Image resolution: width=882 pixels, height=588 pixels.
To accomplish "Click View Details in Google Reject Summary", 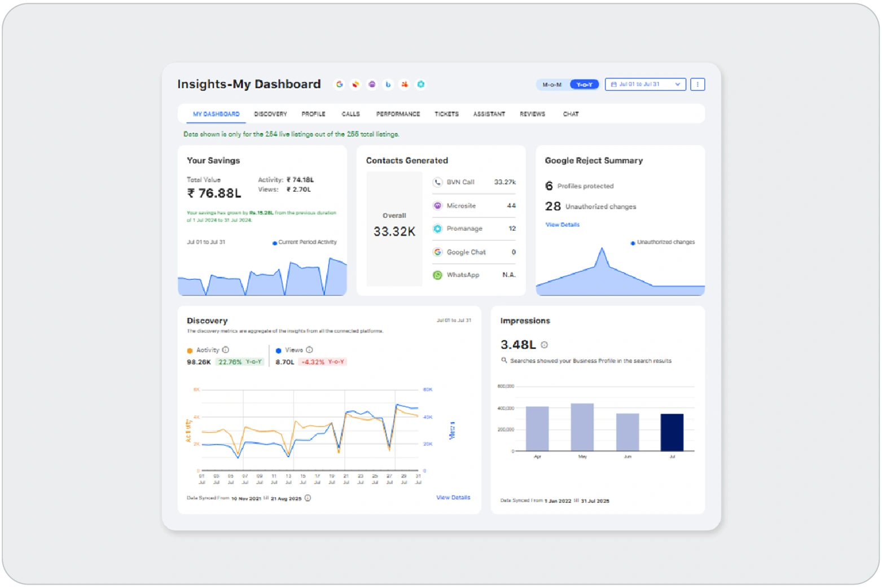I will tap(562, 225).
